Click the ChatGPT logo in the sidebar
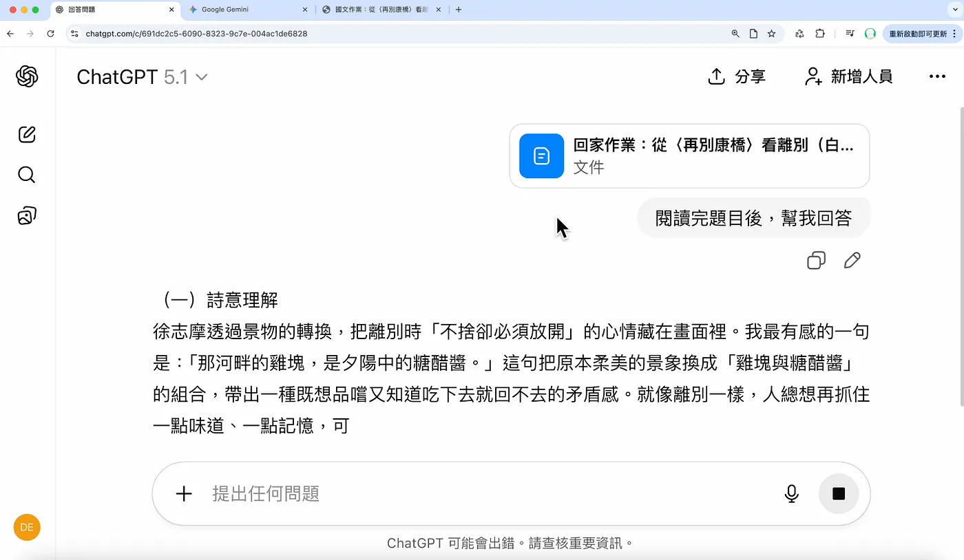Screen dimensions: 964x560 click(27, 76)
